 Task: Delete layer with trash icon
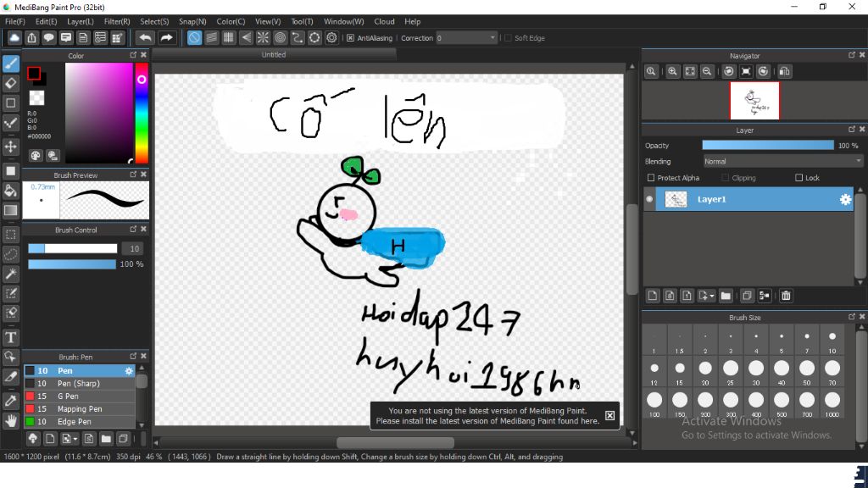click(x=786, y=296)
